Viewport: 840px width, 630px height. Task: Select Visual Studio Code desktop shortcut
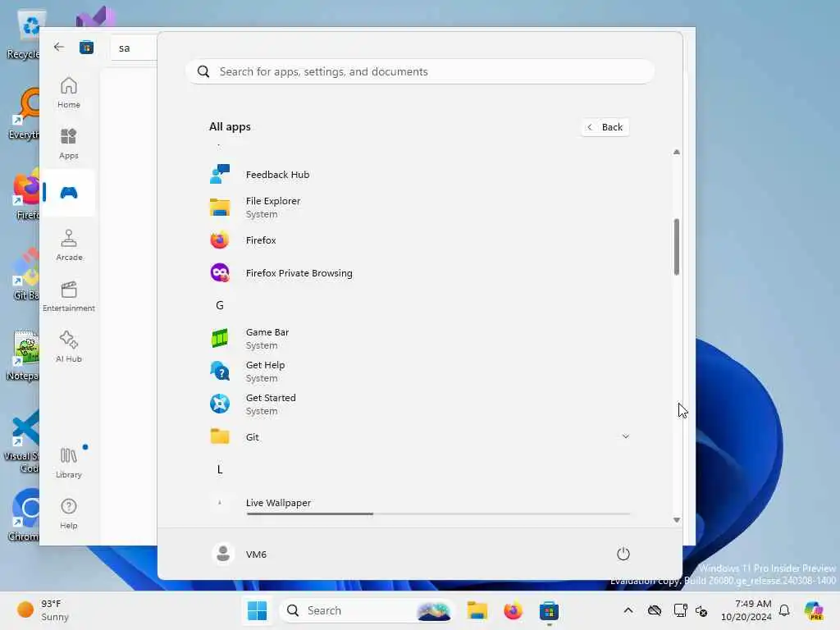pyautogui.click(x=21, y=441)
